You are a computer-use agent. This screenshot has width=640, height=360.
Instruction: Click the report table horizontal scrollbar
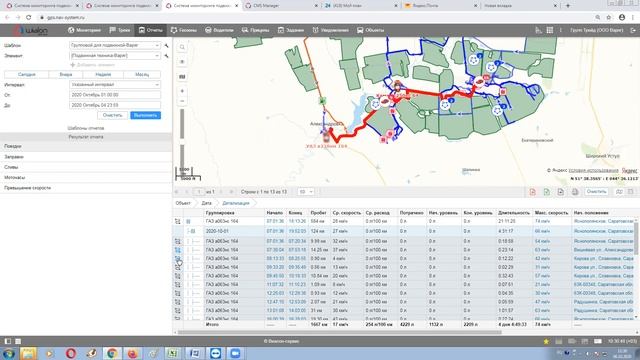[x=340, y=332]
